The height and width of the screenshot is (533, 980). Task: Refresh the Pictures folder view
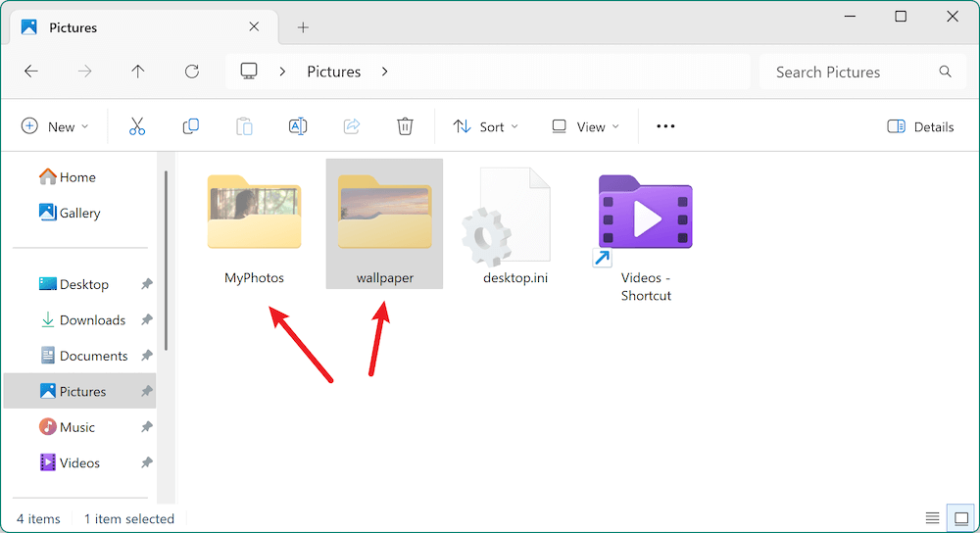pyautogui.click(x=192, y=72)
